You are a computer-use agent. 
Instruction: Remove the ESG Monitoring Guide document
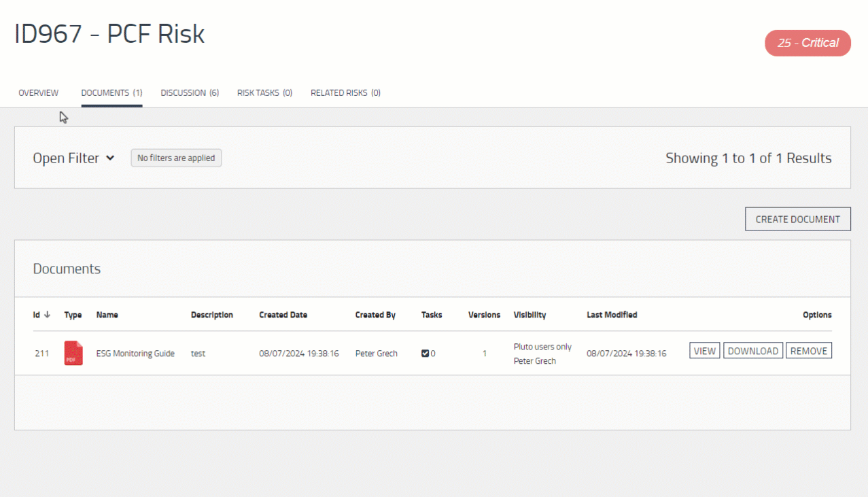pos(809,351)
